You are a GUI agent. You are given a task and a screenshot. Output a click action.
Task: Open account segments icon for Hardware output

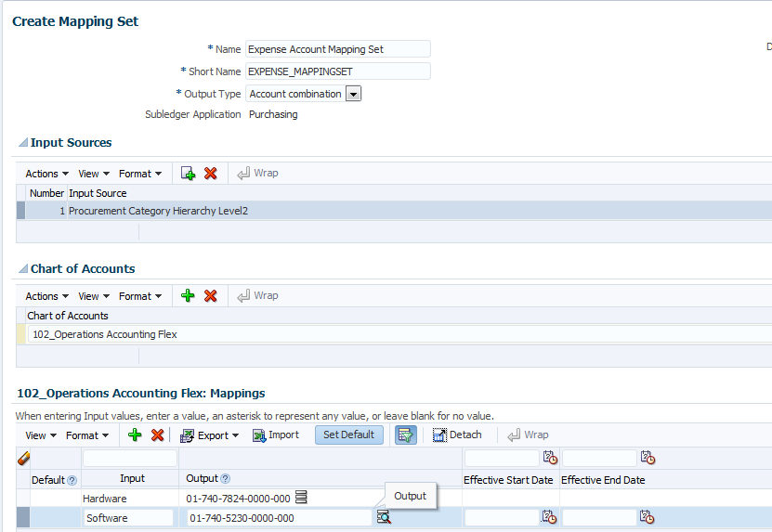(x=301, y=497)
